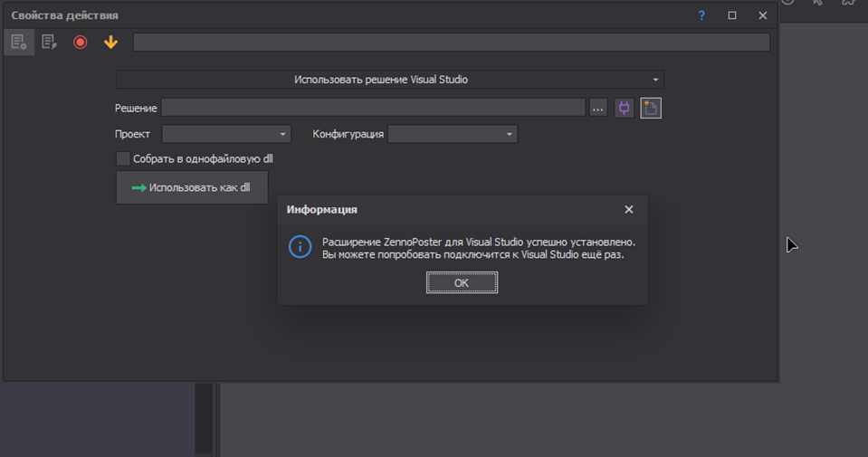The image size is (868, 457).
Task: Close the 'Свойства действия' window
Action: click(x=762, y=15)
